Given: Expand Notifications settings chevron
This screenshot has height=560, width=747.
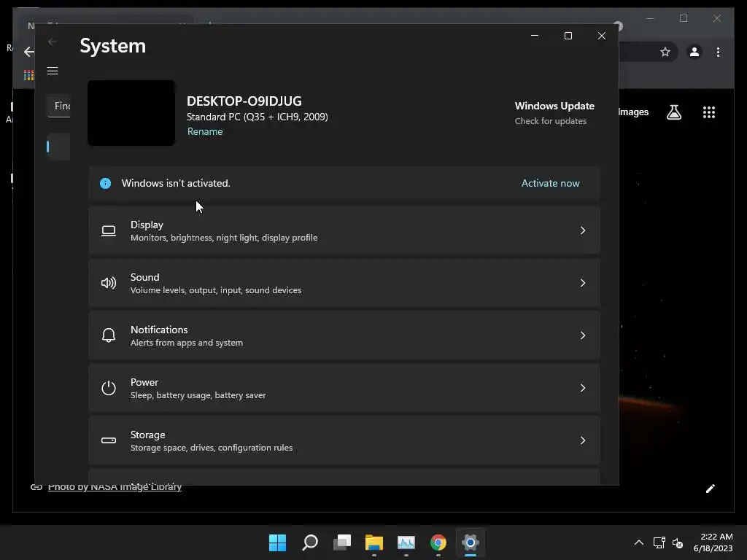Looking at the screenshot, I should click(x=583, y=335).
